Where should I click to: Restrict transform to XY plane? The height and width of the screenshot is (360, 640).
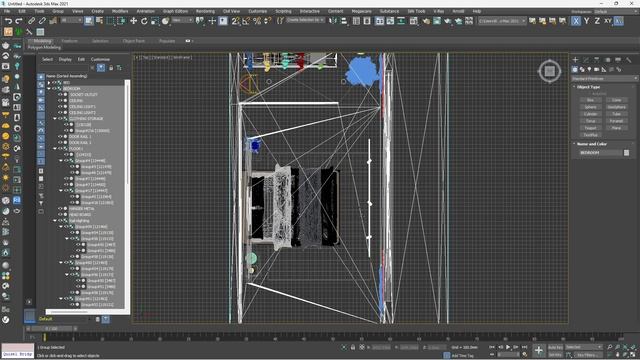coord(608,21)
